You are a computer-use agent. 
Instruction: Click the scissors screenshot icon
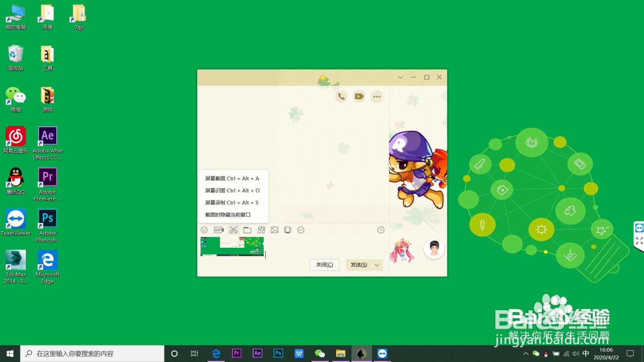point(233,230)
